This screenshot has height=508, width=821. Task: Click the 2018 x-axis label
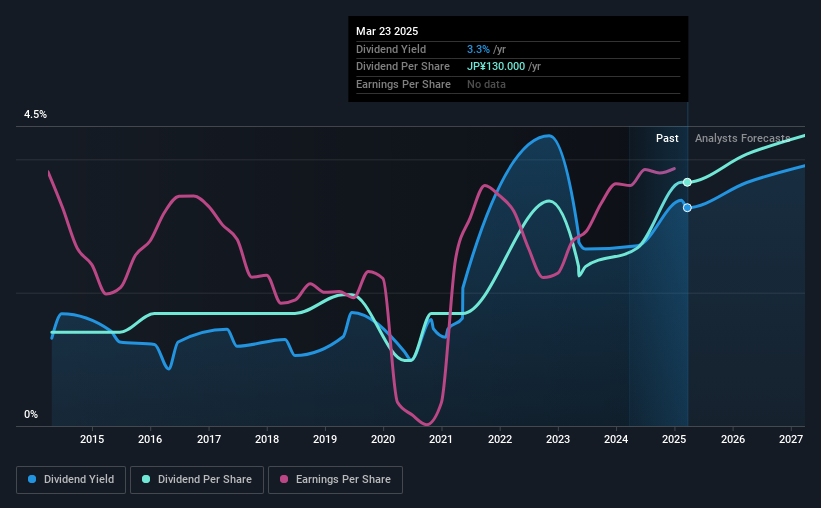[x=267, y=439]
